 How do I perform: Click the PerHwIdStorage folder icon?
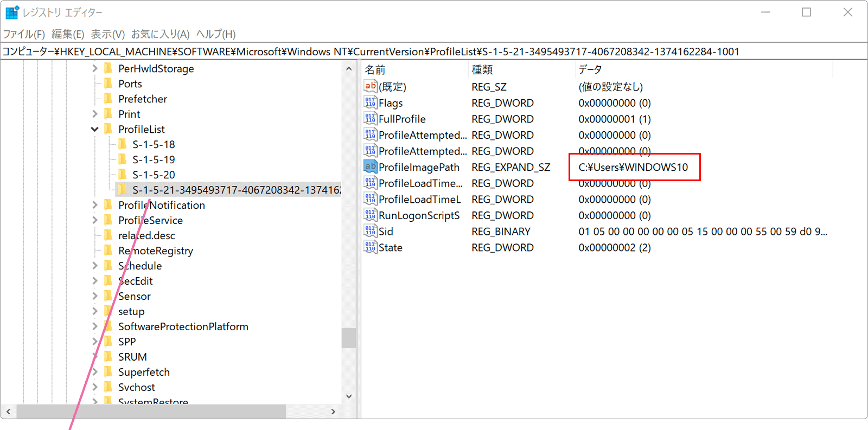(108, 68)
